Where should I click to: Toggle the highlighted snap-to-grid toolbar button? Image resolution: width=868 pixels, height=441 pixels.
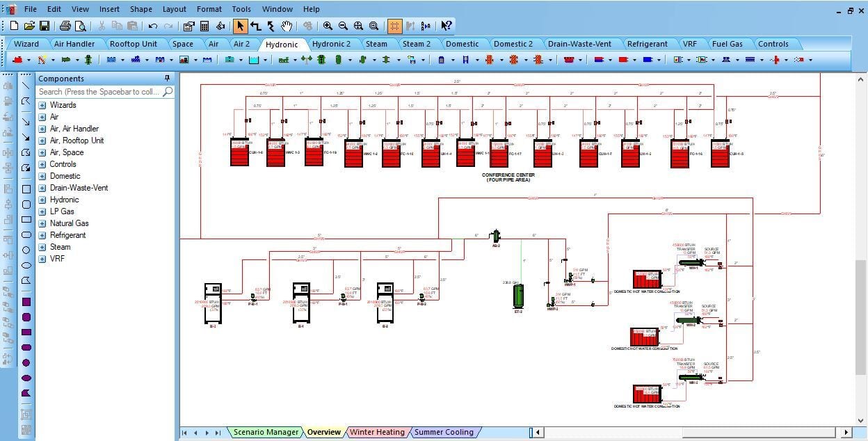[394, 26]
